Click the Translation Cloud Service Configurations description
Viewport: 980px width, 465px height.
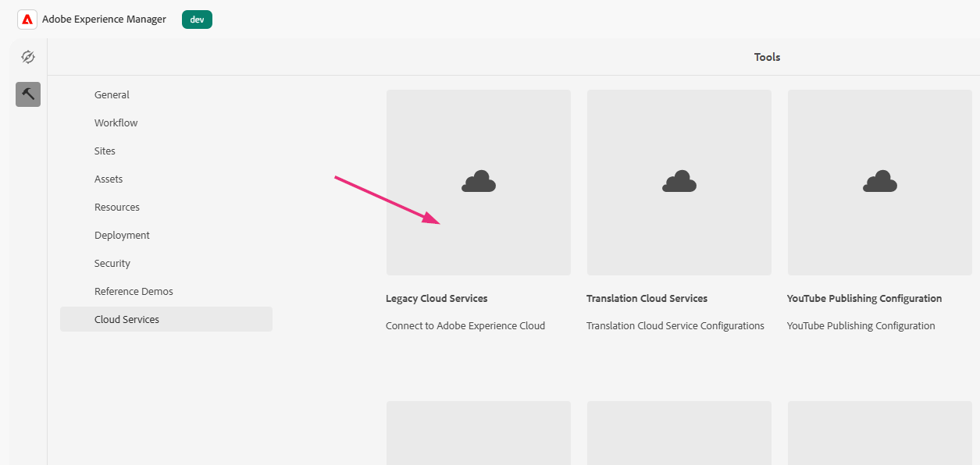click(x=675, y=326)
